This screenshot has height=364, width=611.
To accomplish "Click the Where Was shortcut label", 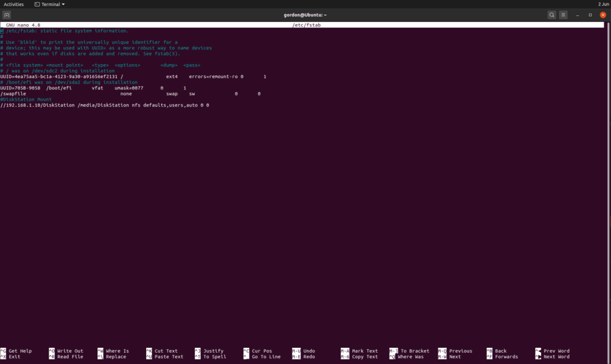I will pos(411,357).
